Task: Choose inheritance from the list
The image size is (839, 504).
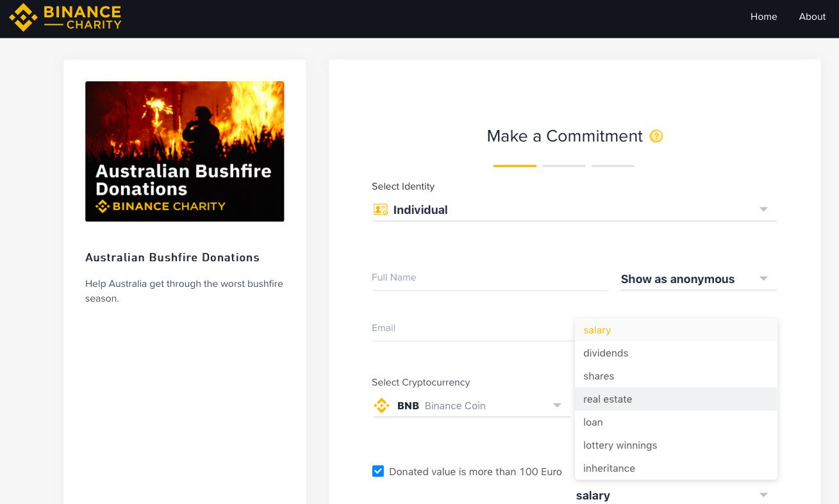Action: point(676,468)
